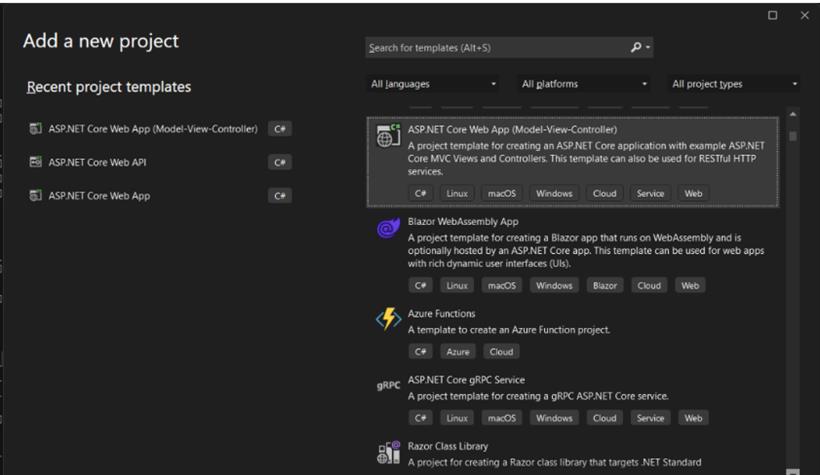Maximize the Add a new project dialog

point(772,15)
